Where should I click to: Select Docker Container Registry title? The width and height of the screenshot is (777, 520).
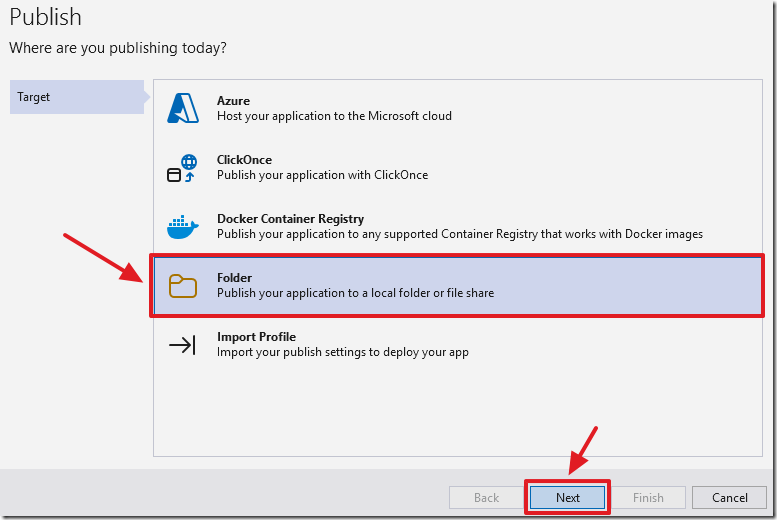290,219
